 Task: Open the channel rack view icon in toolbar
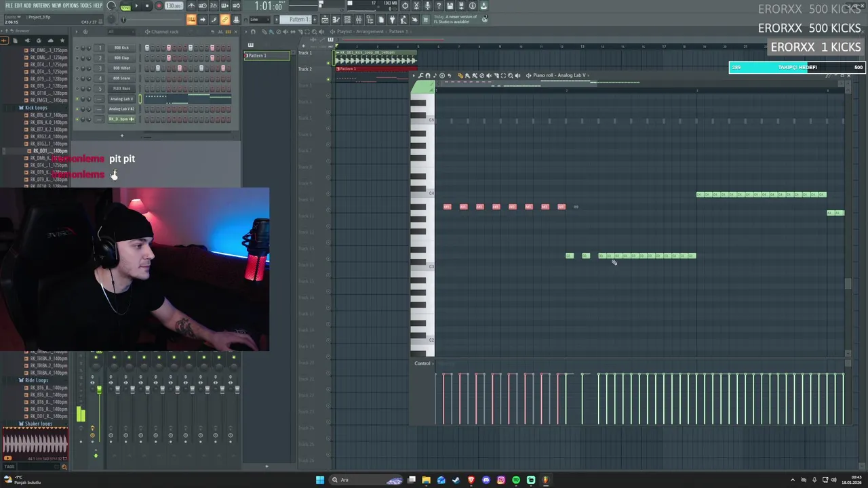coord(347,20)
